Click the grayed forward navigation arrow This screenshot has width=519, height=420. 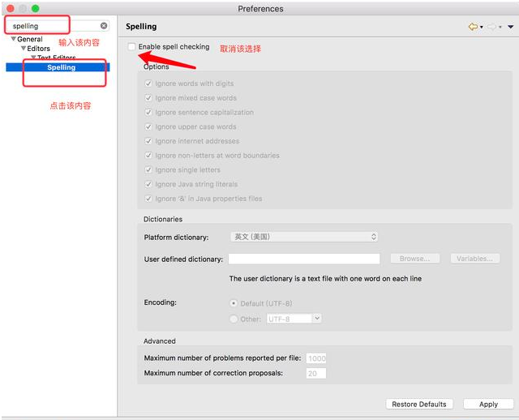pyautogui.click(x=491, y=27)
